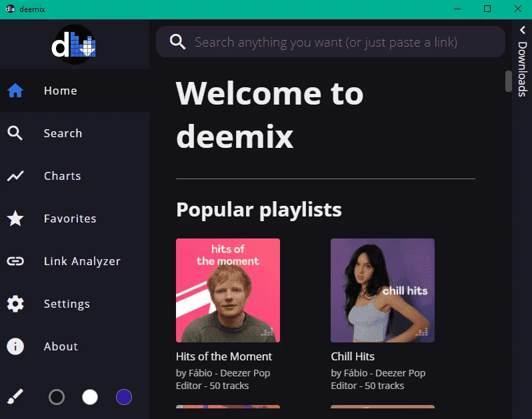Screen dimensions: 532x419
Task: Click the Link Analyzer chain icon
Action: tap(15, 261)
